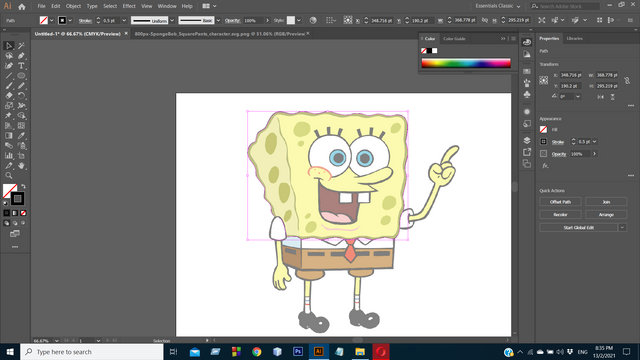The width and height of the screenshot is (640, 360).
Task: Select the Magic Wand tool
Action: click(21, 46)
